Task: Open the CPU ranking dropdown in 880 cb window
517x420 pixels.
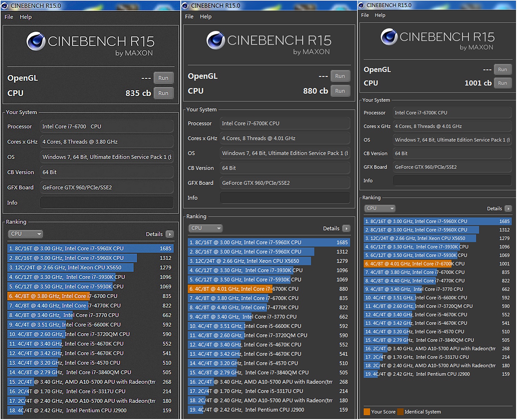Action: coord(205,228)
